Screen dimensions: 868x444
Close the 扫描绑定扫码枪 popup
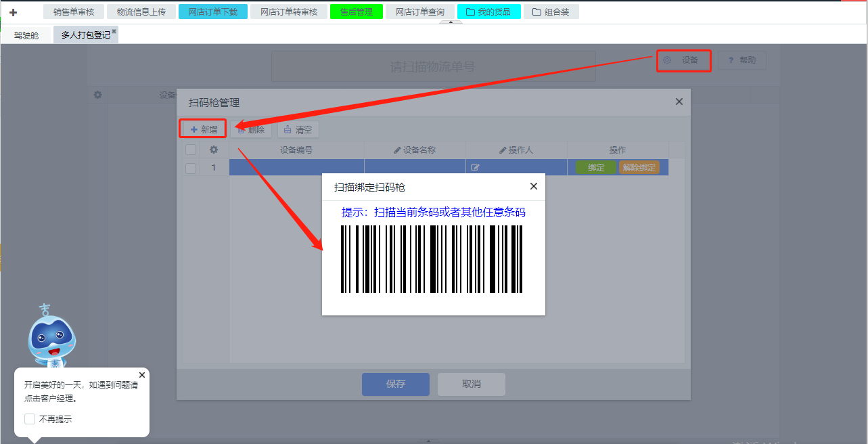(x=534, y=186)
